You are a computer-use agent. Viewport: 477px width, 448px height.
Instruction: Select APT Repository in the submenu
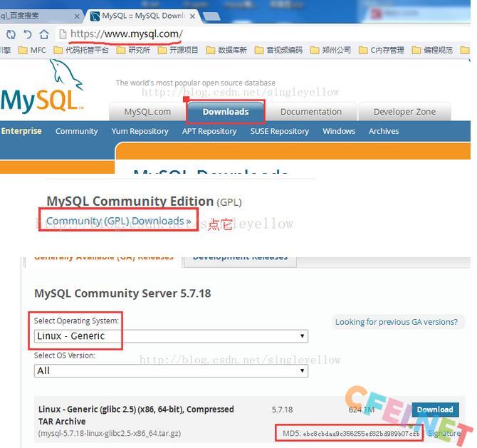[x=209, y=131]
